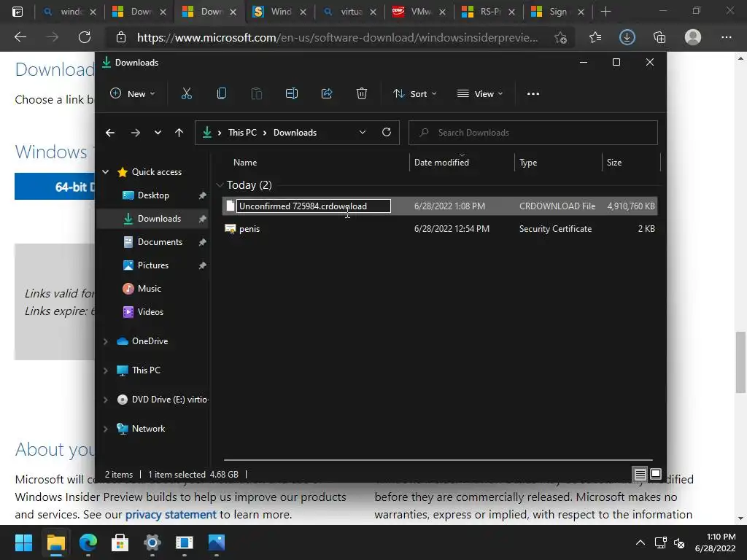Image resolution: width=747 pixels, height=560 pixels.
Task: Open Edge profile avatar icon
Action: click(x=693, y=37)
